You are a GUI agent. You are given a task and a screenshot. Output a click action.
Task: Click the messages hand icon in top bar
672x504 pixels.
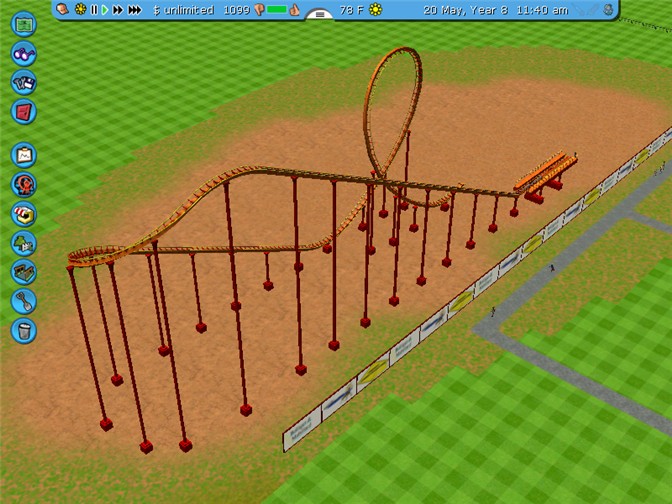click(x=63, y=9)
